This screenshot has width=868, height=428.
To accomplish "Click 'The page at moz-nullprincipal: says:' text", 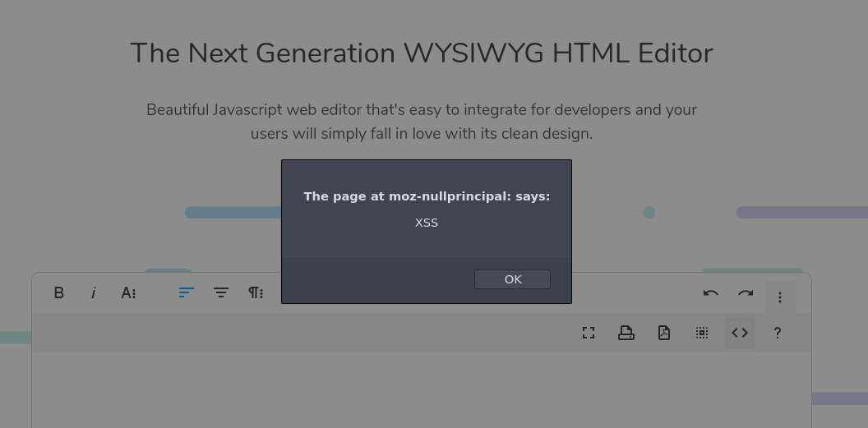I will pos(427,196).
